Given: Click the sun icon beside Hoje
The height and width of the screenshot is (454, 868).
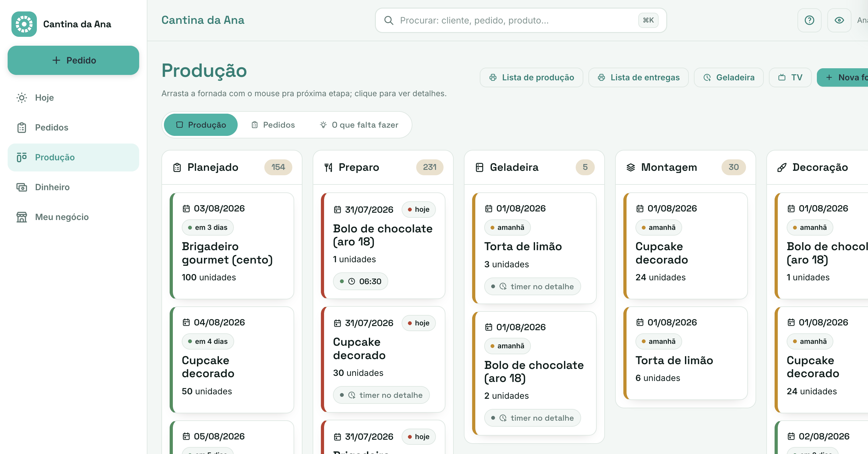Looking at the screenshot, I should coord(22,98).
